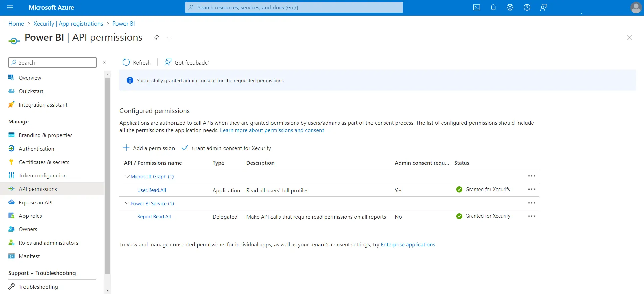Open the Enterprise applications link
Viewport: 644px width, 294px height.
408,245
